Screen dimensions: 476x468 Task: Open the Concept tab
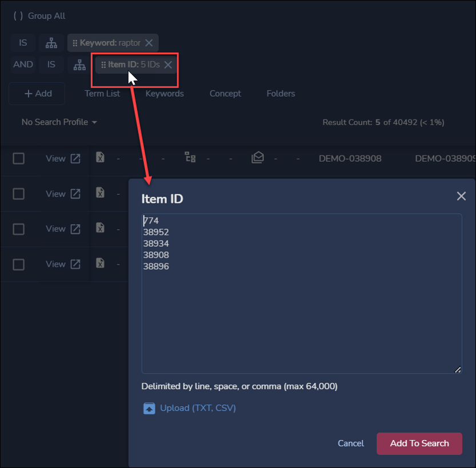click(x=225, y=94)
